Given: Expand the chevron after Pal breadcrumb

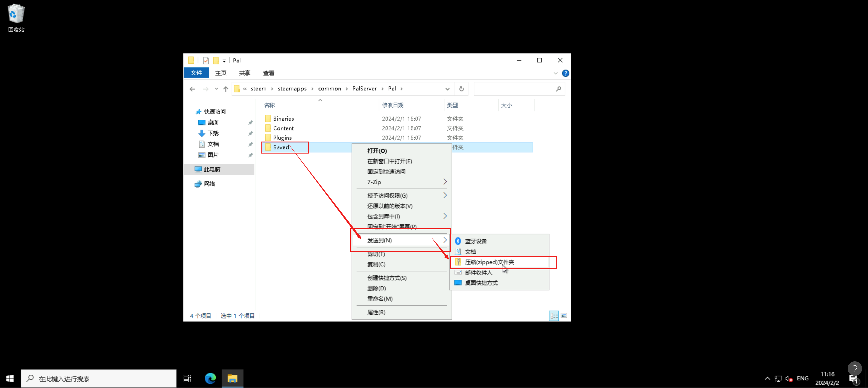Looking at the screenshot, I should click(x=402, y=89).
